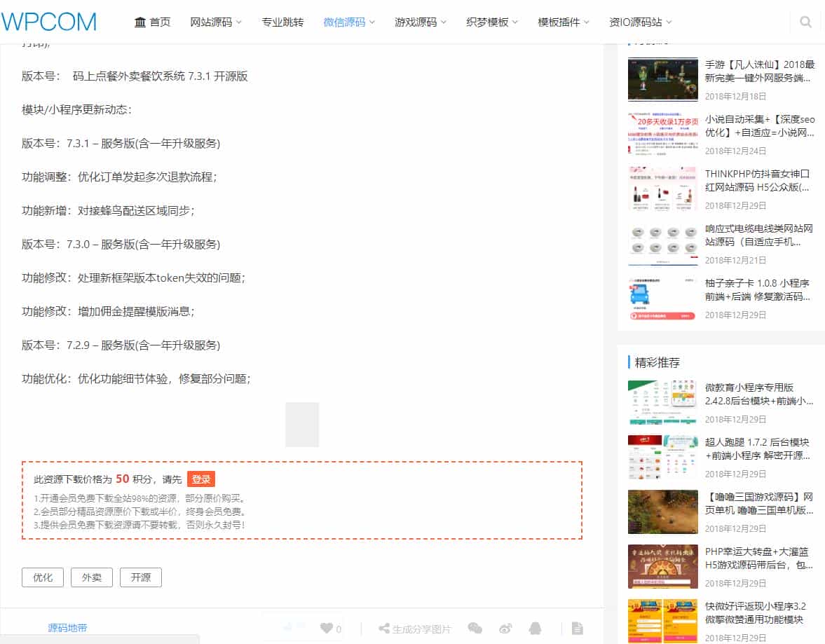Screen dimensions: 825x644
Task: Click the WPCOM logo
Action: (x=48, y=22)
